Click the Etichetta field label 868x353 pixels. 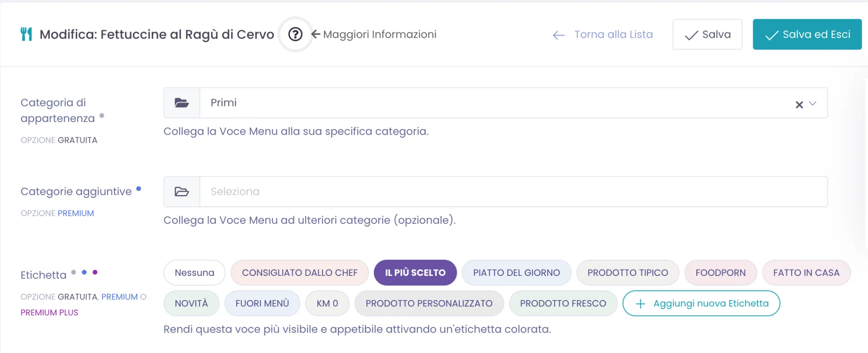[x=44, y=275]
